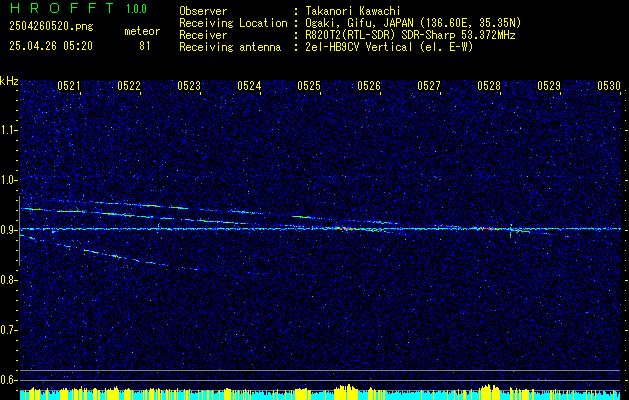Viewport: 629px width, 400px height.
Task: Click Receiving Location label
Action: [x=233, y=23]
